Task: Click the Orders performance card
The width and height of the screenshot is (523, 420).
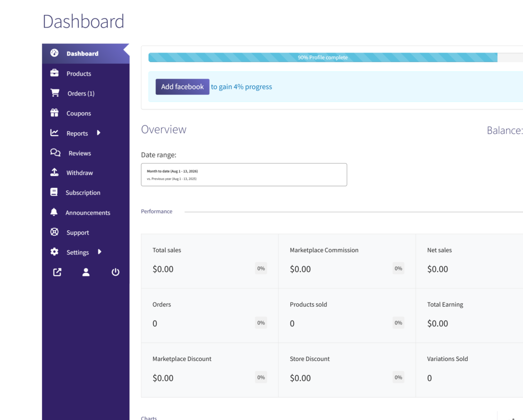Action: tap(210, 316)
